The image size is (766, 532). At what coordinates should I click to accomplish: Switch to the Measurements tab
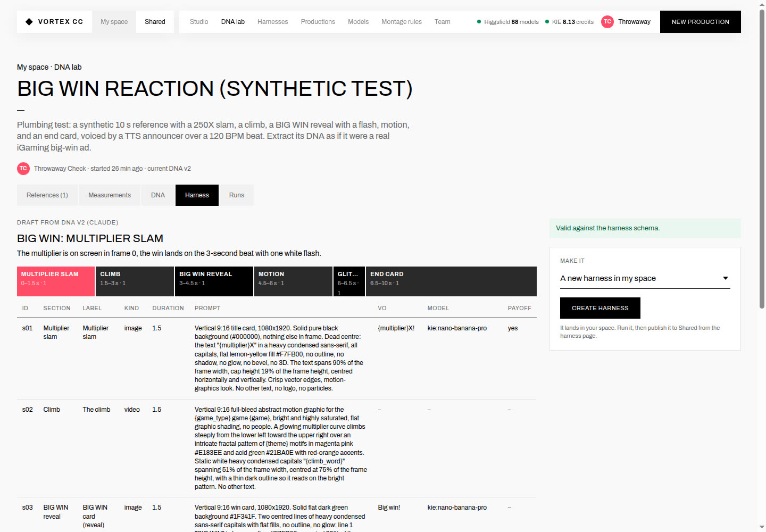pyautogui.click(x=110, y=195)
